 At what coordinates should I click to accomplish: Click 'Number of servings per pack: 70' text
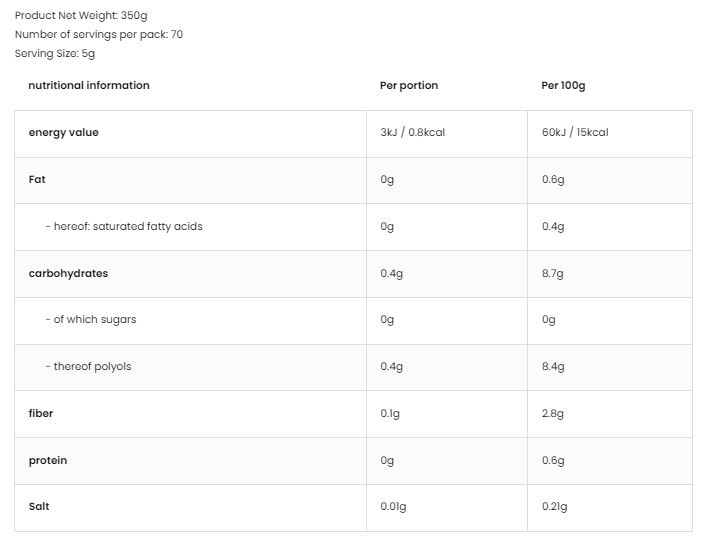(x=99, y=35)
